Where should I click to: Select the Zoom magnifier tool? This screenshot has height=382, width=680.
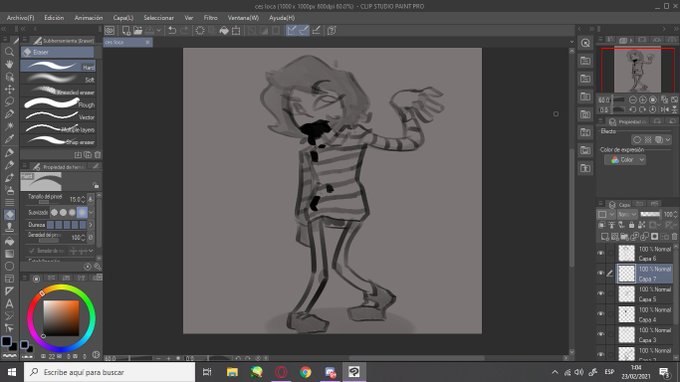click(9, 52)
